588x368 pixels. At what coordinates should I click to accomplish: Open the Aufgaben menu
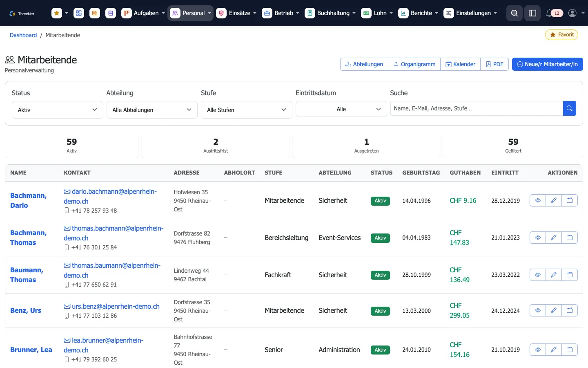pos(143,13)
